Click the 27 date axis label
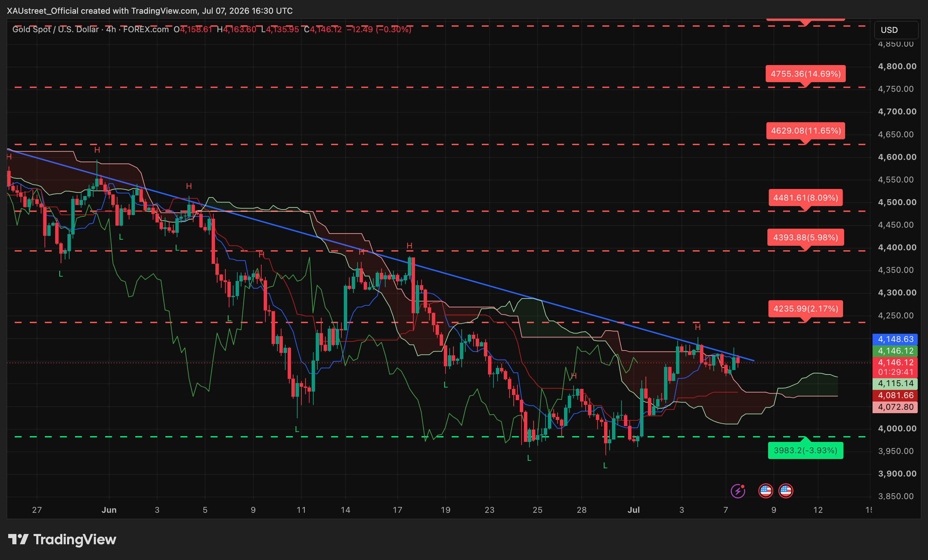Screen dimensions: 928x560 [37, 510]
